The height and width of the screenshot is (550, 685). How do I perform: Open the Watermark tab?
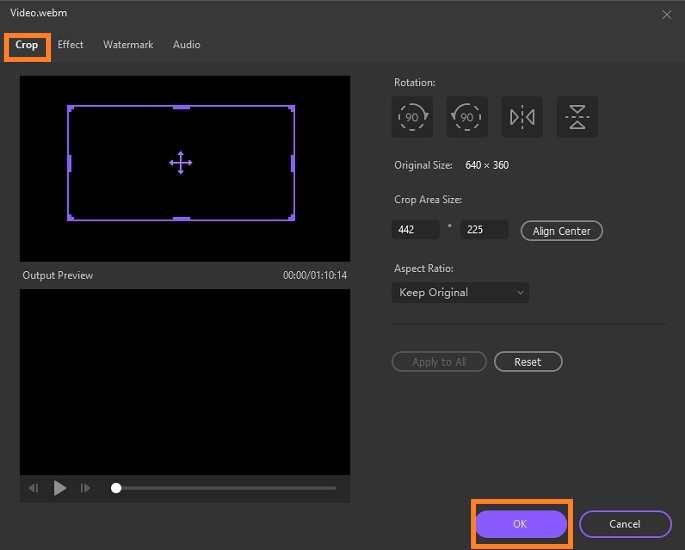(x=128, y=45)
